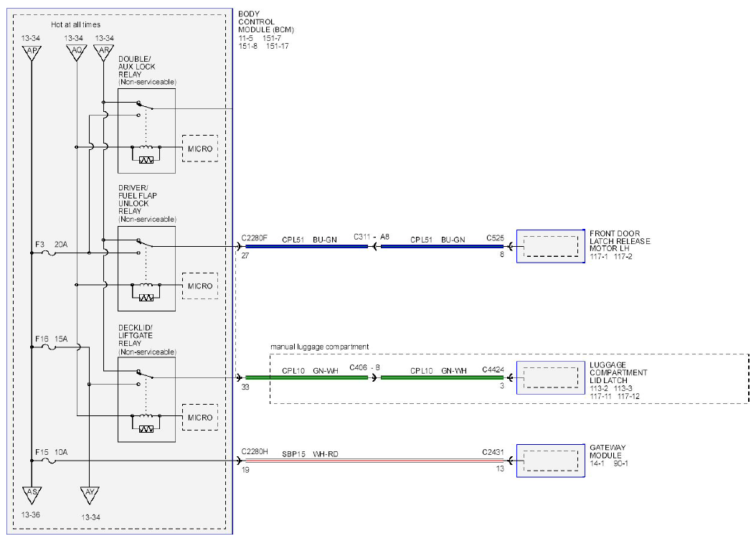This screenshot has height=541, width=756.
Task: Click the AY connector triangle at bottom
Action: click(90, 494)
